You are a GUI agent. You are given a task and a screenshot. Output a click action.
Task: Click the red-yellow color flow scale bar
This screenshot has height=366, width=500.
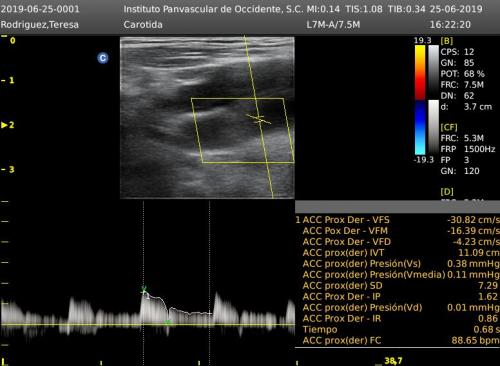pyautogui.click(x=420, y=72)
